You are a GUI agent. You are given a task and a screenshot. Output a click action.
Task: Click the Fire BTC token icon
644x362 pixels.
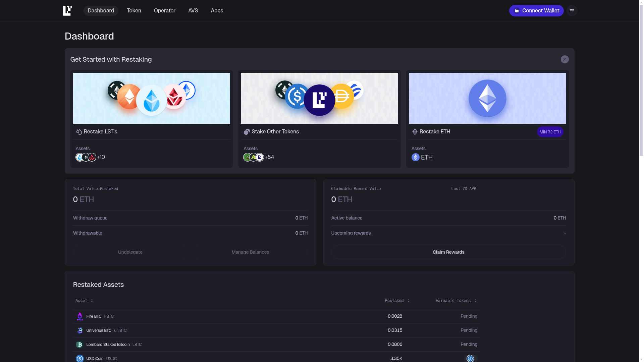[x=79, y=316]
